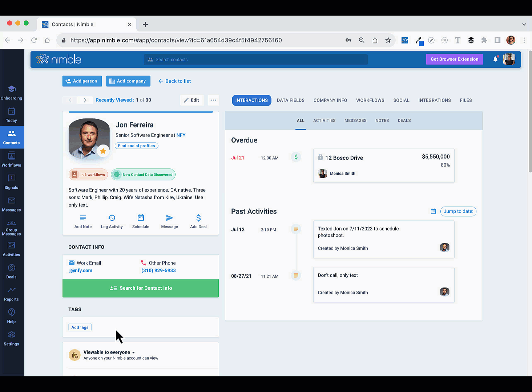Click the Jump to date button
This screenshot has width=532, height=392.
coord(458,211)
